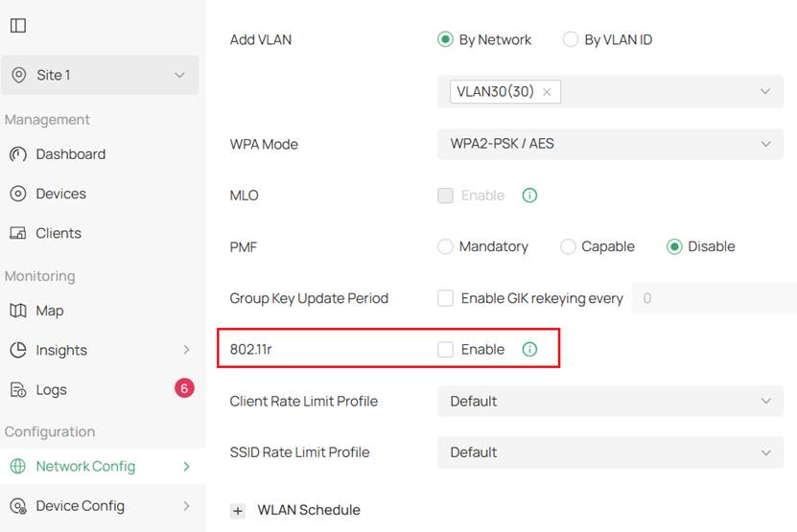Open Device Config menu item
797x532 pixels.
[x=81, y=505]
